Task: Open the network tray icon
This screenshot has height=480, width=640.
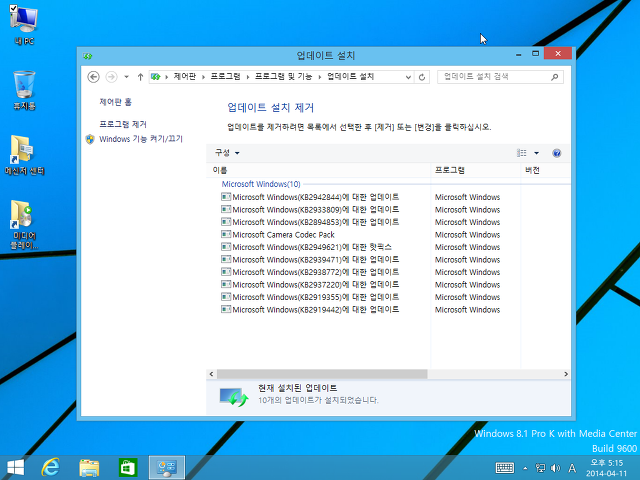Action: coord(540,468)
